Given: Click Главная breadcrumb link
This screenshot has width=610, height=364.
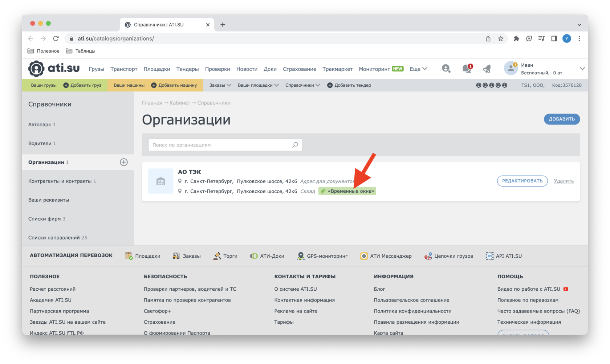Looking at the screenshot, I should (x=152, y=103).
